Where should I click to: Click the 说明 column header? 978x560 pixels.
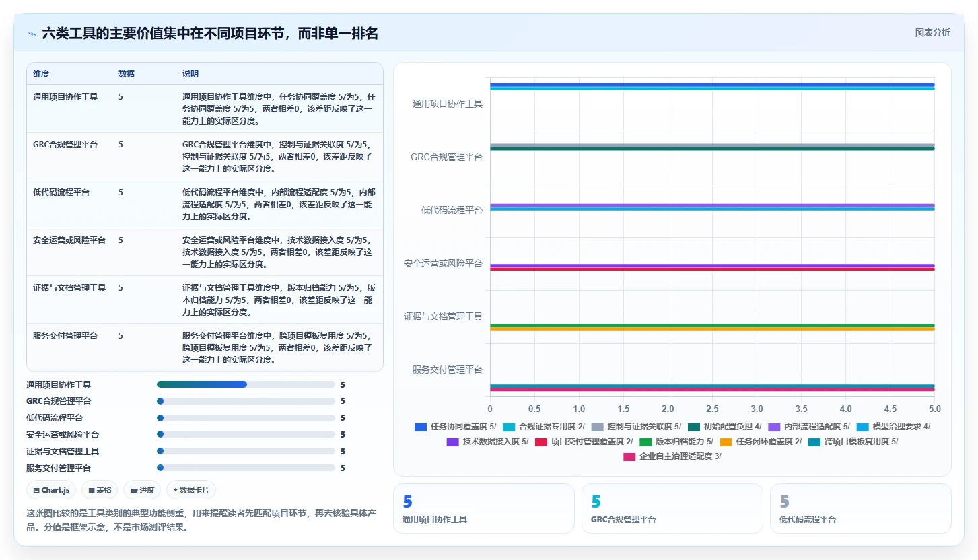click(190, 73)
